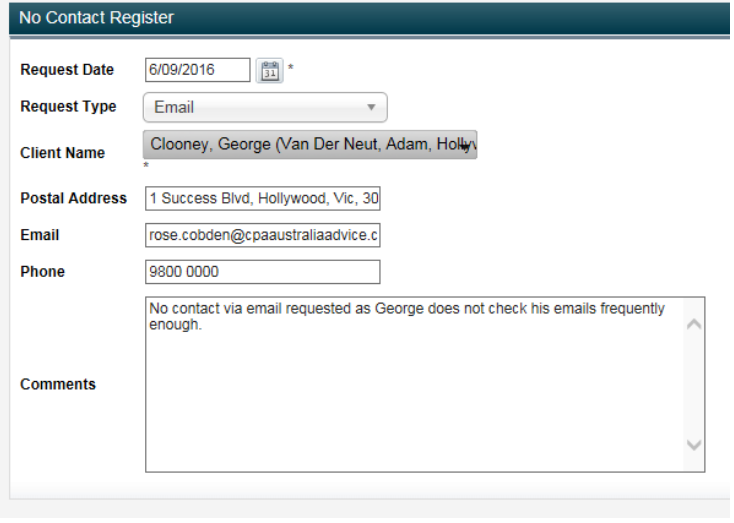This screenshot has height=523, width=734.
Task: Click the Comments label
Action: (x=59, y=386)
